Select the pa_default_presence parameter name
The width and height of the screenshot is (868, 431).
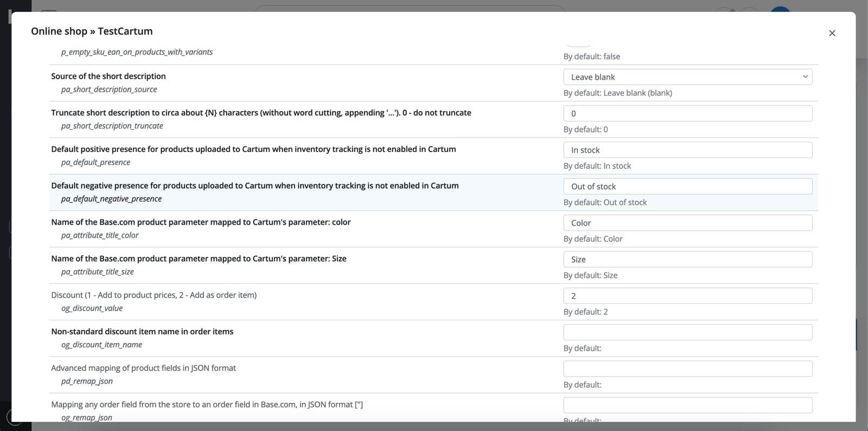(x=95, y=162)
